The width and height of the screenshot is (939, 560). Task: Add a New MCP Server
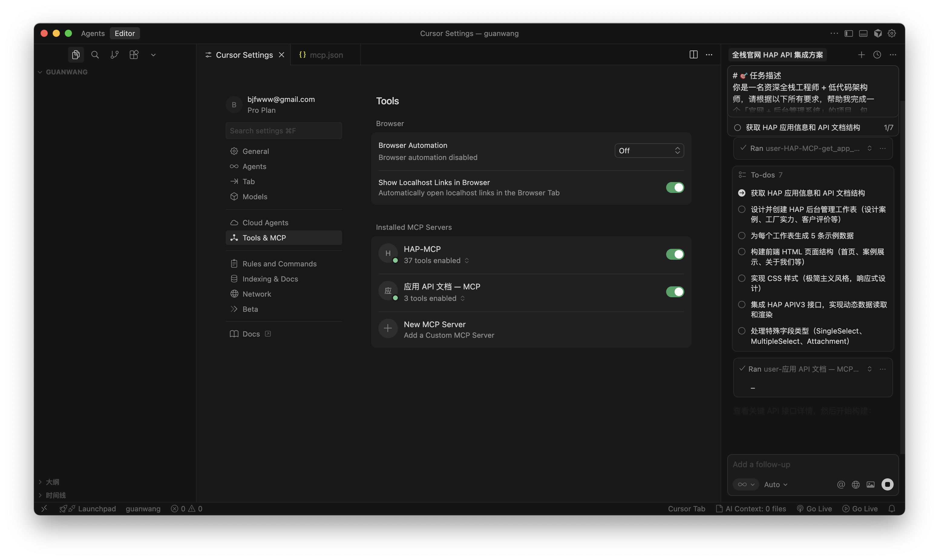pyautogui.click(x=434, y=329)
